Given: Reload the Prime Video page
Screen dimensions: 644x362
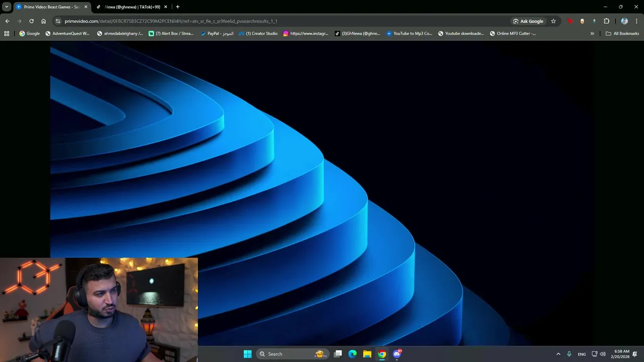Looking at the screenshot, I should pos(31,21).
